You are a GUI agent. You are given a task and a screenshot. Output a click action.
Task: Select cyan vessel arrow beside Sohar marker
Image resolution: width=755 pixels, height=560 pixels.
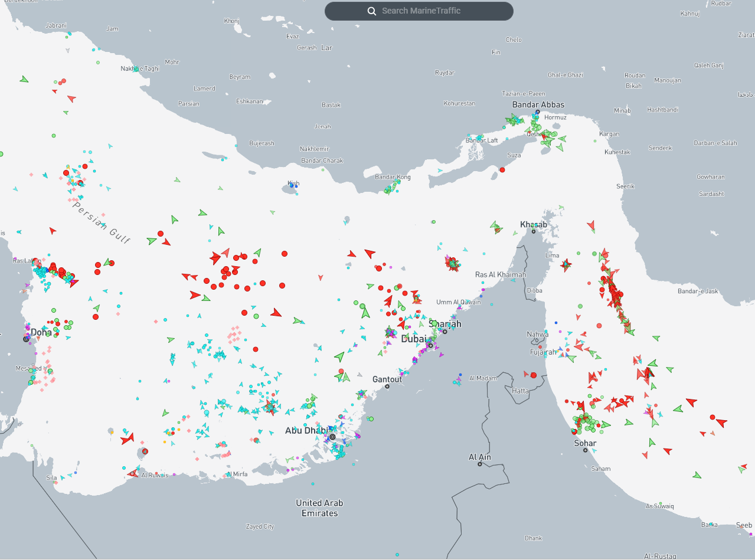point(594,451)
